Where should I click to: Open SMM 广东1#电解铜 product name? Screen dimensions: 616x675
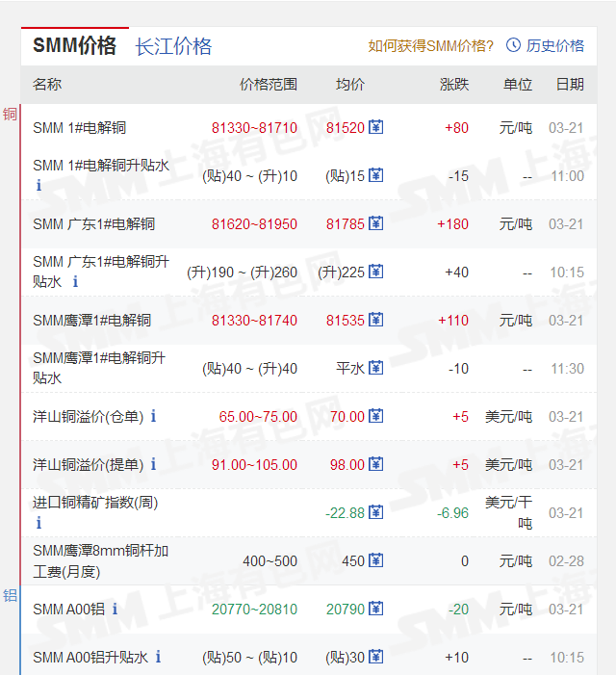coord(93,224)
